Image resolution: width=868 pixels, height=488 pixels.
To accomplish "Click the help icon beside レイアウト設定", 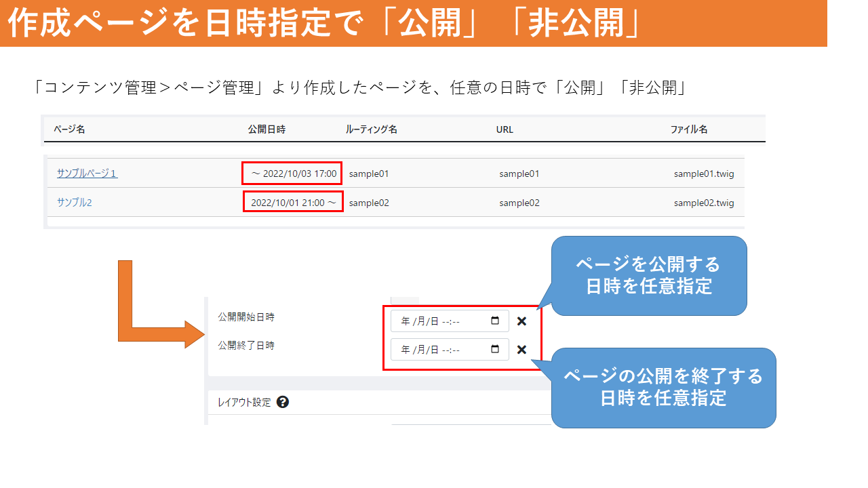I will tap(283, 402).
